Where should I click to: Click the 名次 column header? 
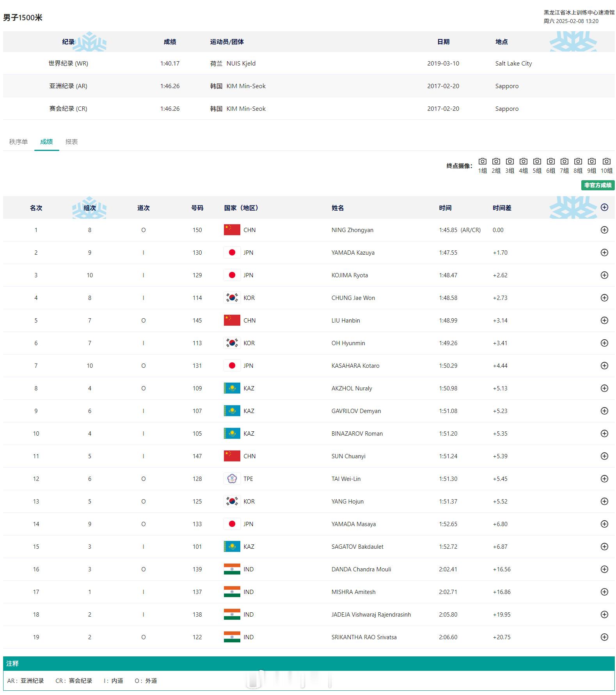[36, 208]
